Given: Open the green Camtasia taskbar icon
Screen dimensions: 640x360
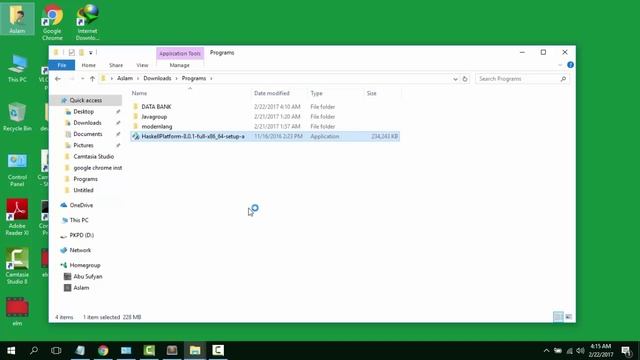Looking at the screenshot, I should tap(149, 350).
